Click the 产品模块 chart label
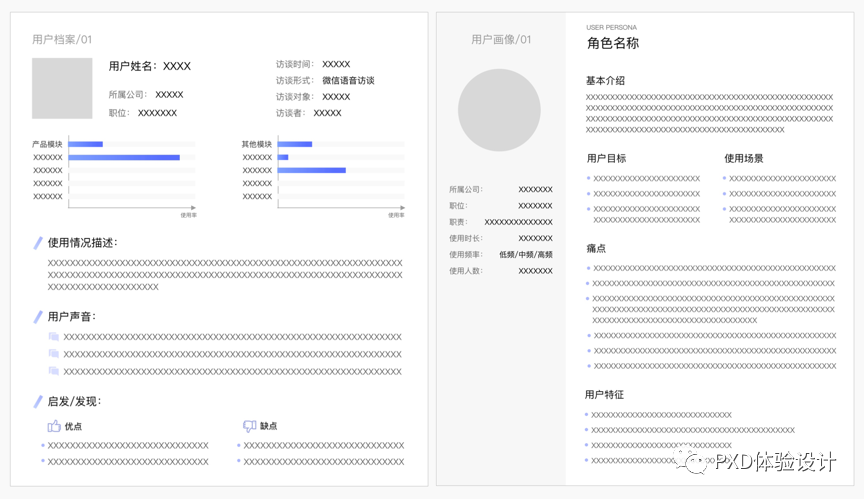 47,144
